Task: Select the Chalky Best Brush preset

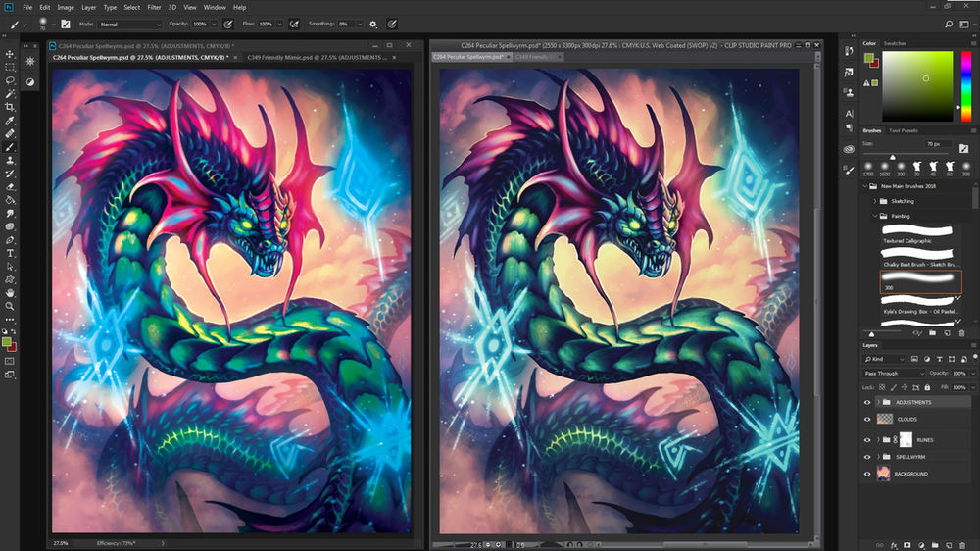Action: [x=920, y=258]
